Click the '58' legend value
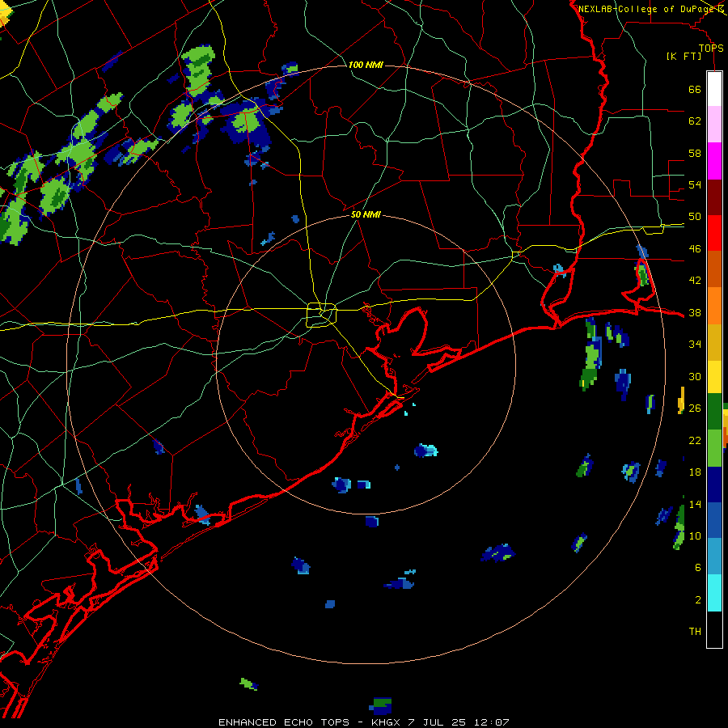Viewport: 728px width, 728px height. point(695,153)
